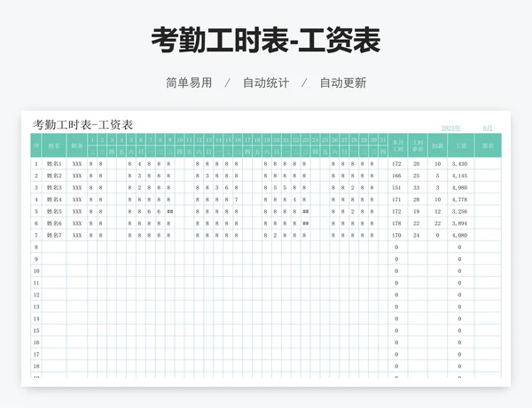Select monthly hours 151 for 姓名3

[x=396, y=188]
